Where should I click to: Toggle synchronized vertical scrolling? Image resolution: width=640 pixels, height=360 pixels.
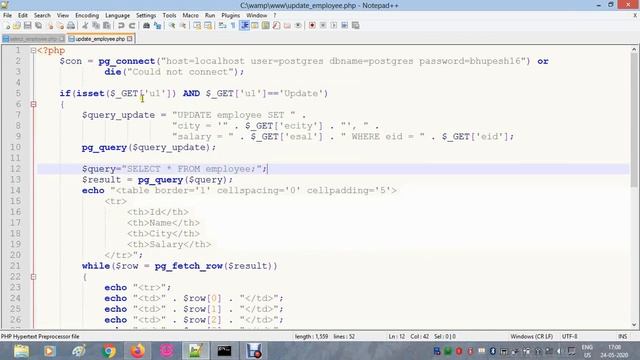coord(197,26)
